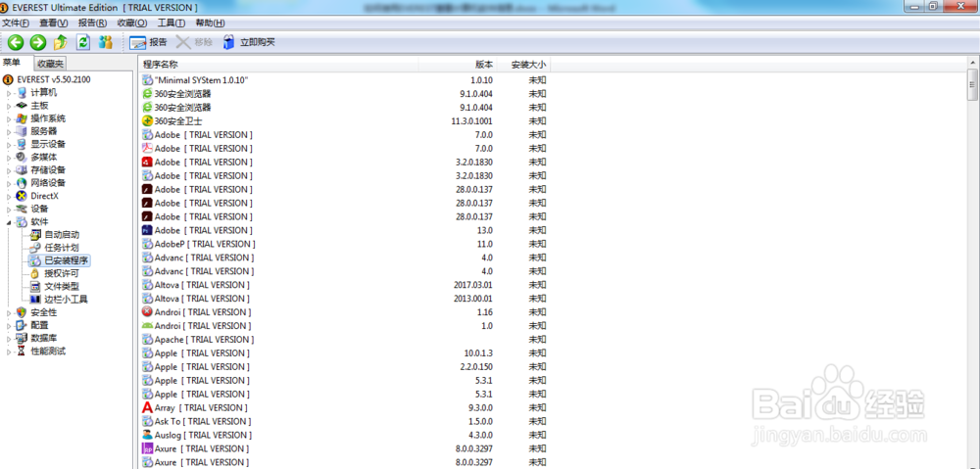Click the two-people toolbar icon
This screenshot has width=980, height=469.
tap(106, 42)
